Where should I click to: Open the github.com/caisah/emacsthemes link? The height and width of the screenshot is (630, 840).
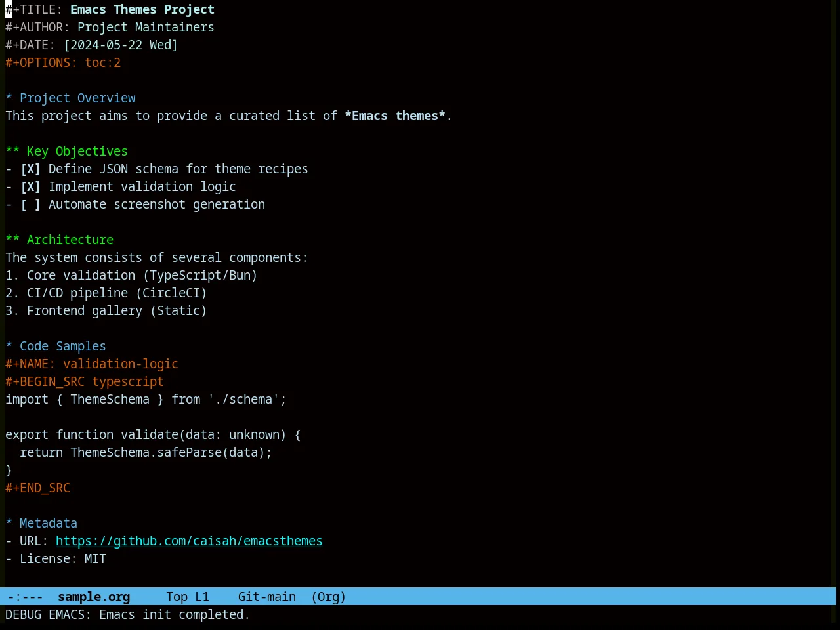(x=189, y=541)
